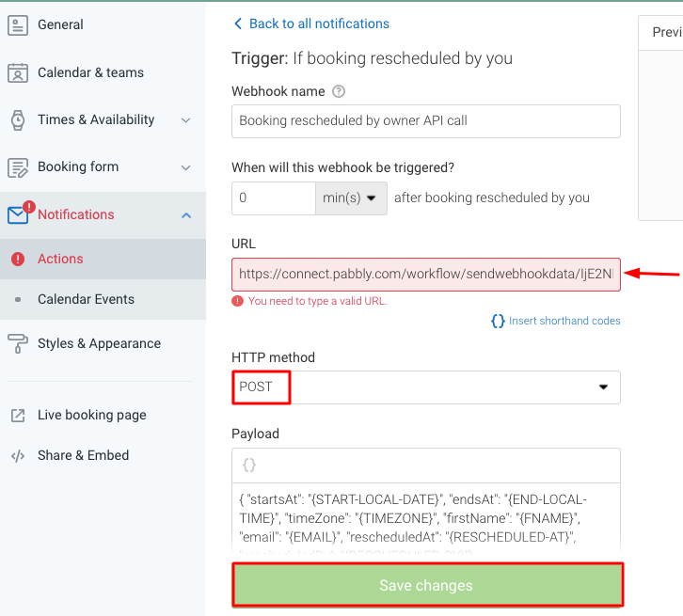Select Calendar Events in the sidebar
Screen dimensions: 683x616
(x=86, y=299)
